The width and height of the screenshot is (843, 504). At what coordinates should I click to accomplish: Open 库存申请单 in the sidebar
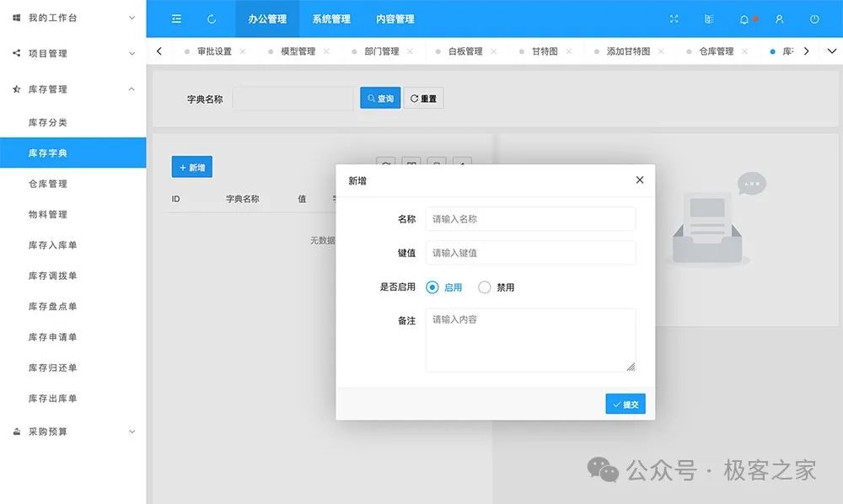[x=73, y=337]
